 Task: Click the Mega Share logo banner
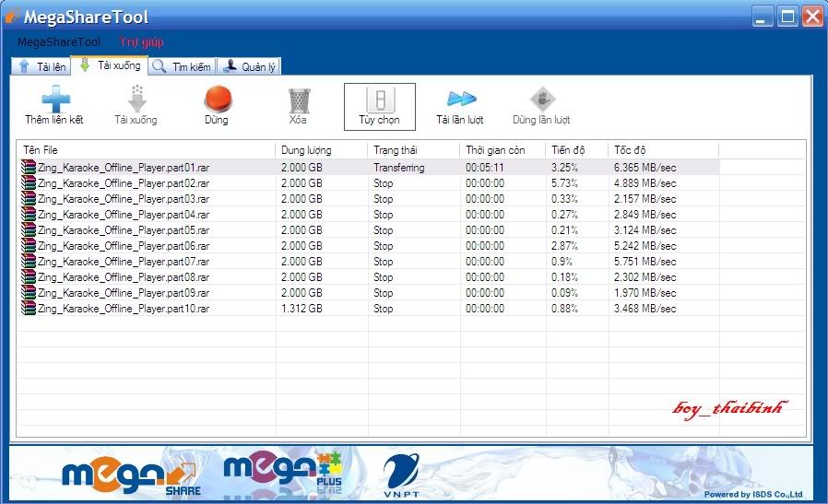pos(132,477)
